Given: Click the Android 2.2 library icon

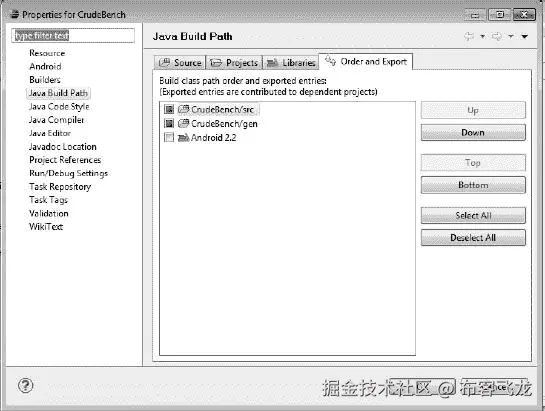Looking at the screenshot, I should tap(183, 138).
